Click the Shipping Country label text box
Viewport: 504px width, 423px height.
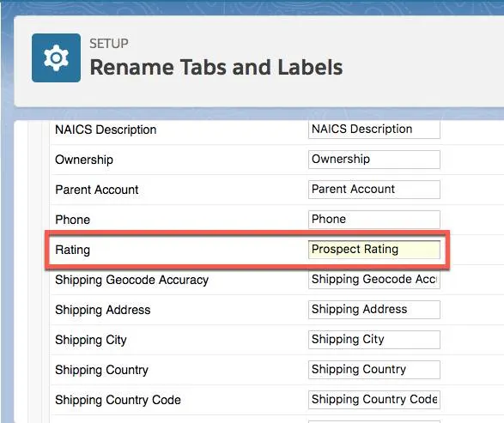click(x=374, y=370)
